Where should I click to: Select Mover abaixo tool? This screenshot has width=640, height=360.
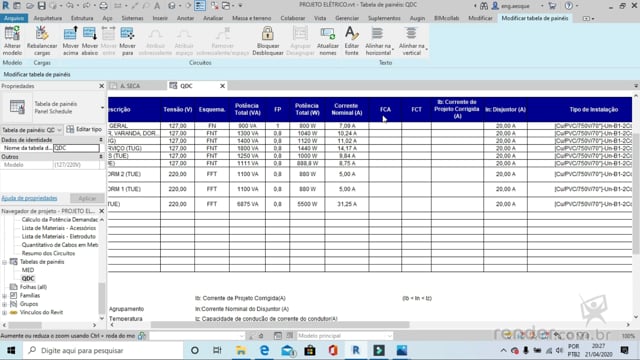point(89,40)
